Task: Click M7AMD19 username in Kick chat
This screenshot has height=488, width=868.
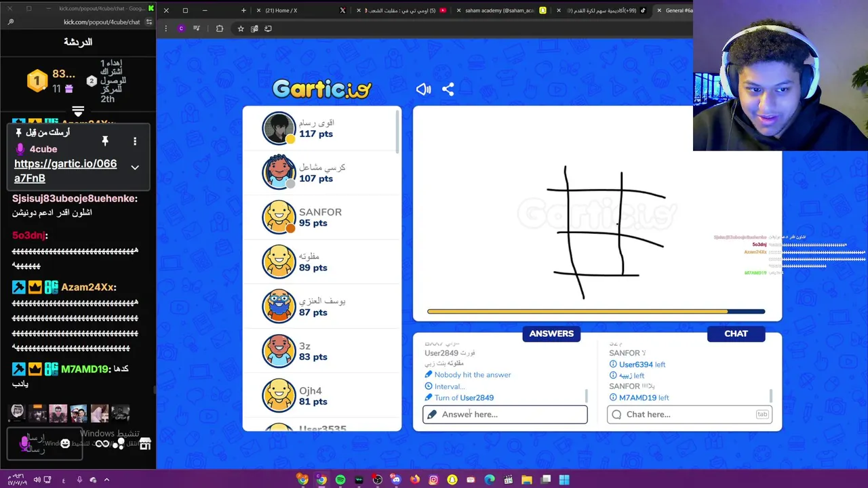Action: click(85, 369)
